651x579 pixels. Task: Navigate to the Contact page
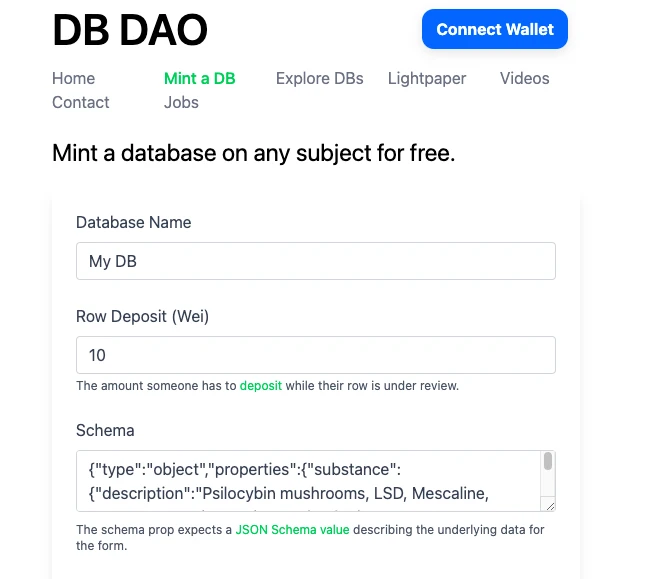point(81,102)
